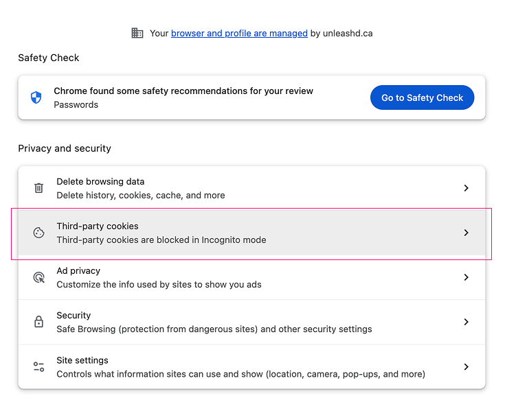Viewport: 505px width, 420px height.
Task: Click the blue Safety Check shield icon
Action: 36,97
